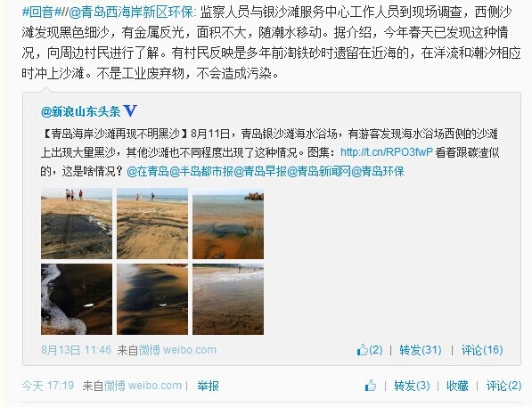Click the 8月13日 11:46 timestamp link

click(x=76, y=350)
